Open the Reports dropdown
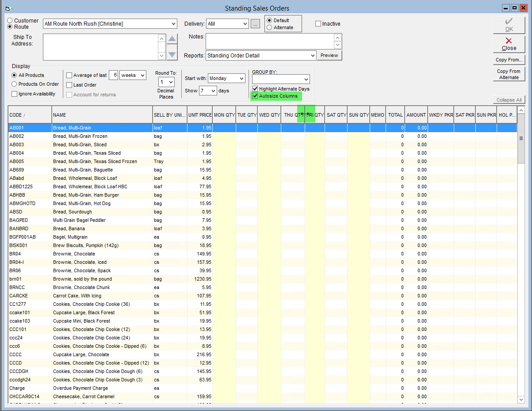 tap(313, 56)
